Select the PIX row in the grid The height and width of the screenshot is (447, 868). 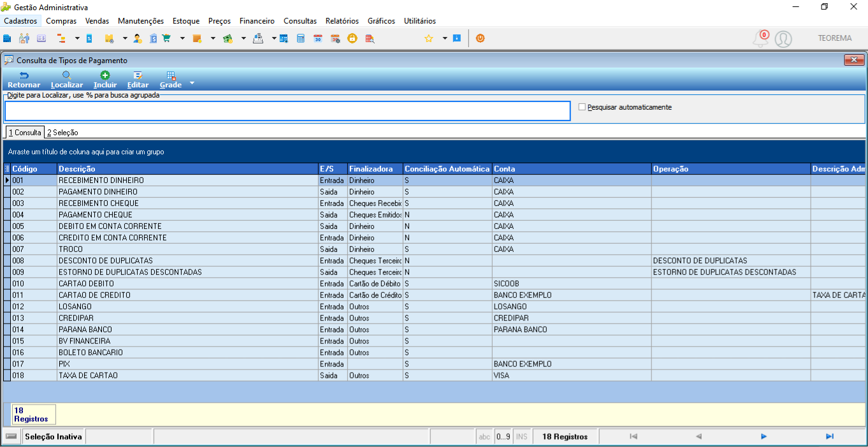coord(433,364)
